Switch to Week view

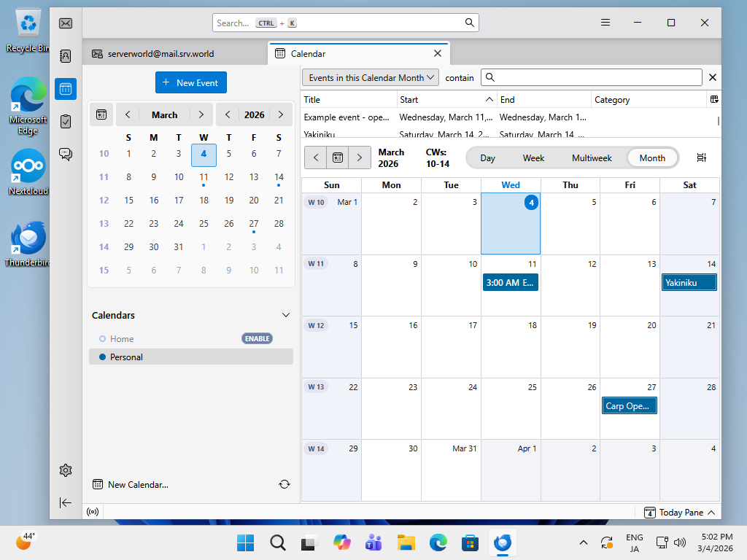point(533,158)
